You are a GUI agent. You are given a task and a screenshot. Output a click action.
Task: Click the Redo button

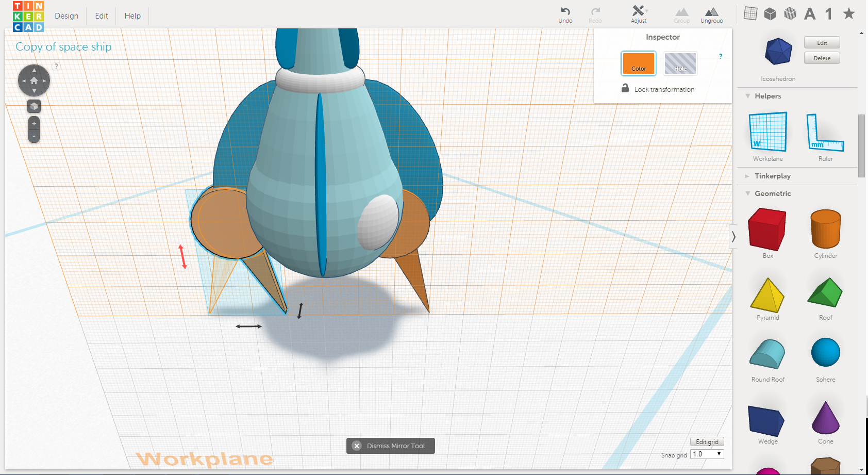tap(595, 14)
